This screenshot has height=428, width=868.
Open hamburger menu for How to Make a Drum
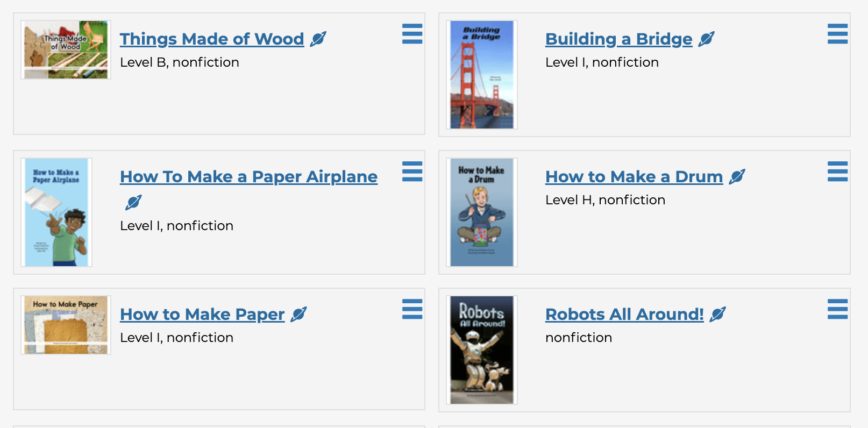tap(837, 172)
